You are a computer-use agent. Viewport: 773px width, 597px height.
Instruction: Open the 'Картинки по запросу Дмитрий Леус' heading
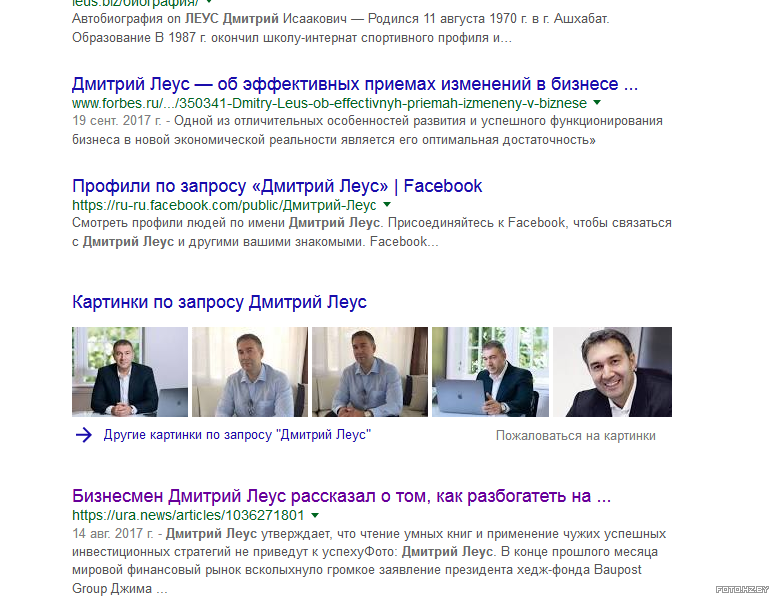(x=219, y=302)
